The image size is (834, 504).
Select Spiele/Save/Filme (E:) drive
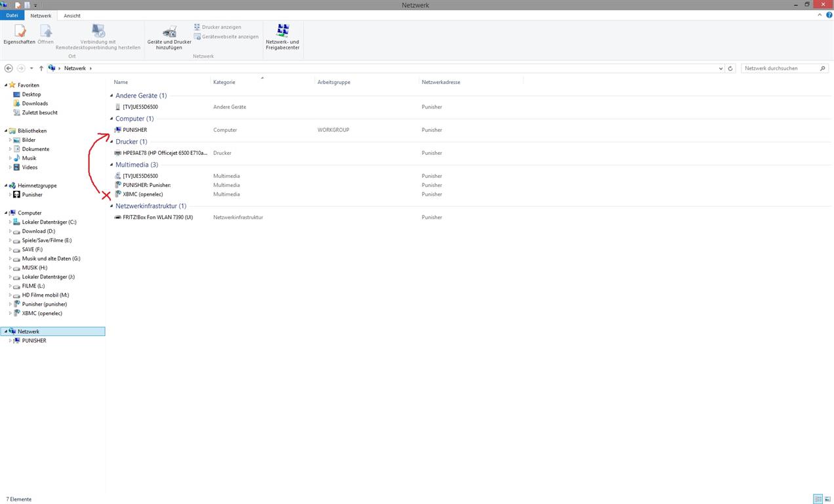[x=47, y=241]
